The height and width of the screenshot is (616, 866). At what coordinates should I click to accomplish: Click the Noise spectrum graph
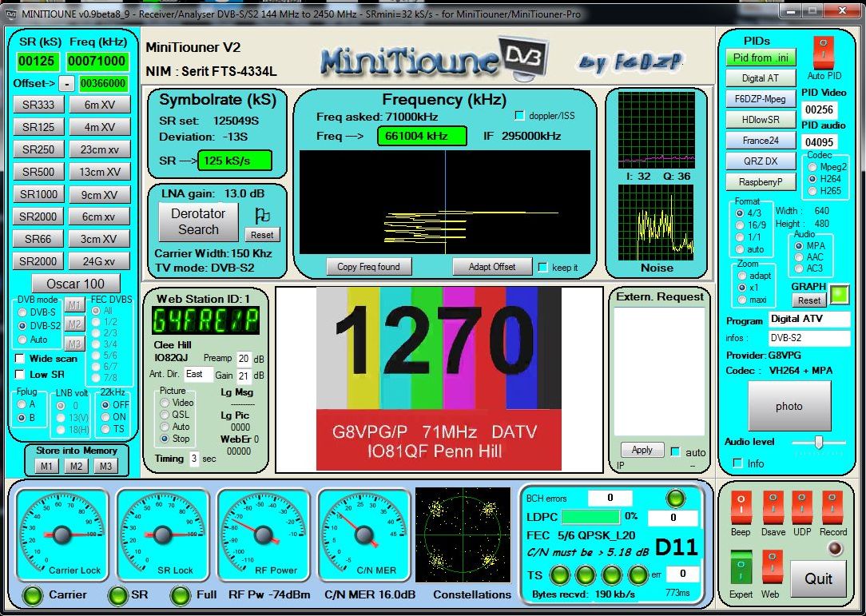point(656,222)
